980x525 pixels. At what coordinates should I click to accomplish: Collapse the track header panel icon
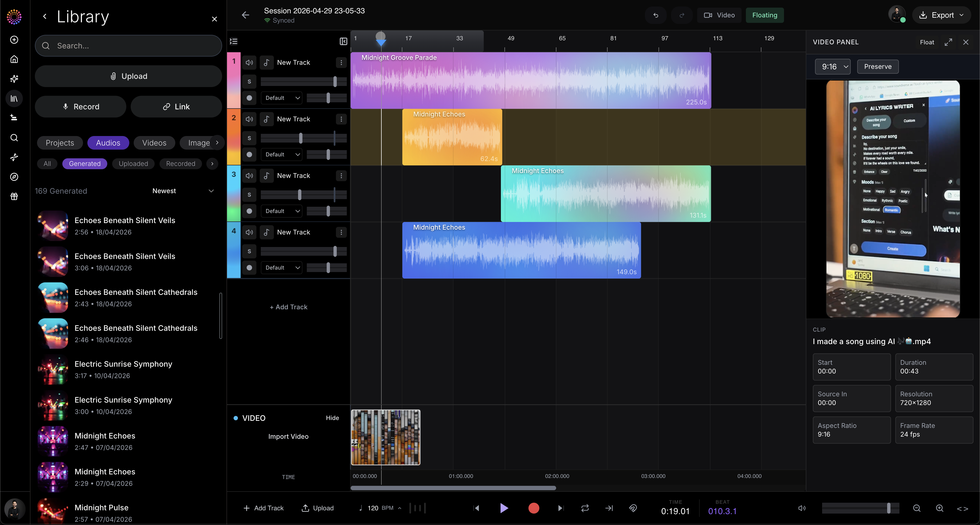coord(343,41)
